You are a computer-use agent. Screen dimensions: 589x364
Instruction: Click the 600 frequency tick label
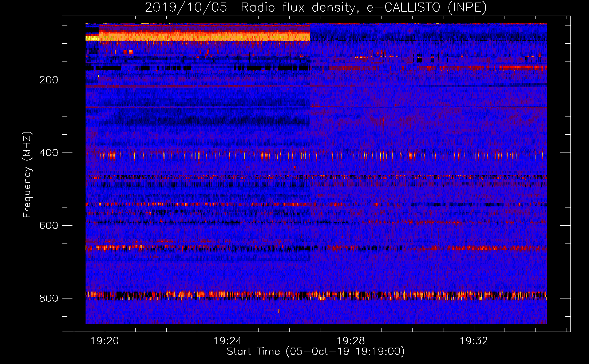coord(49,226)
